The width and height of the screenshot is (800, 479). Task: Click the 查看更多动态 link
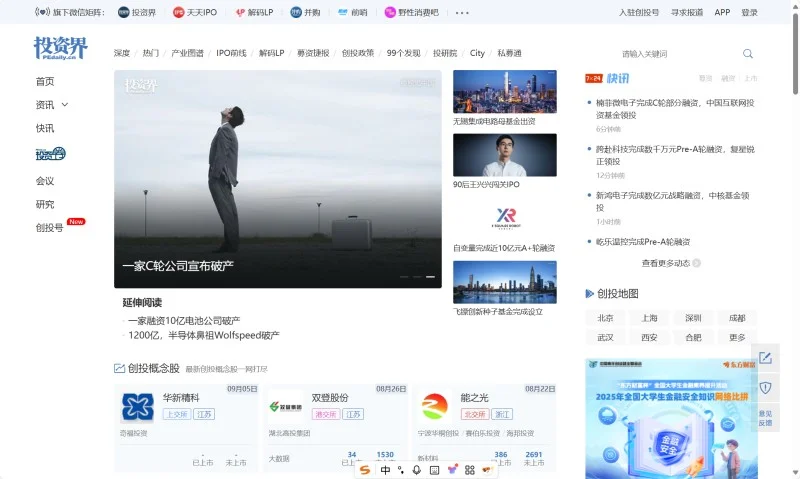tap(666, 263)
